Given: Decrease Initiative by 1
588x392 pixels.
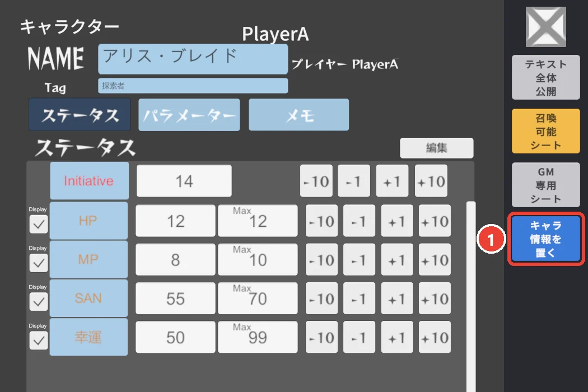Looking at the screenshot, I should click(x=353, y=181).
